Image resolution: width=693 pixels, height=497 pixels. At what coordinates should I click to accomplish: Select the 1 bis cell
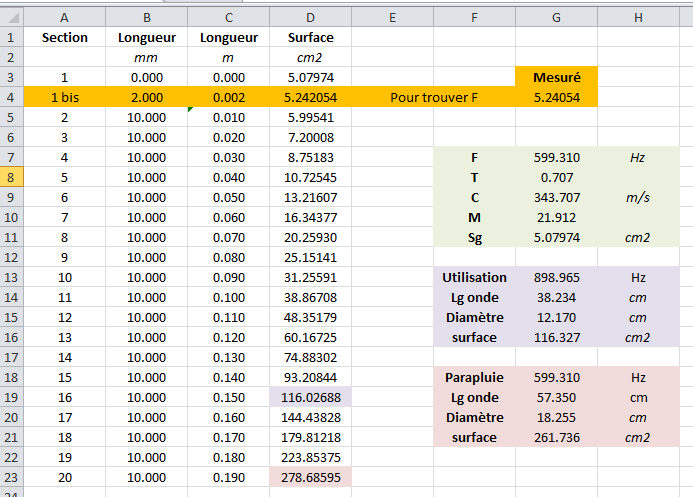click(x=65, y=97)
